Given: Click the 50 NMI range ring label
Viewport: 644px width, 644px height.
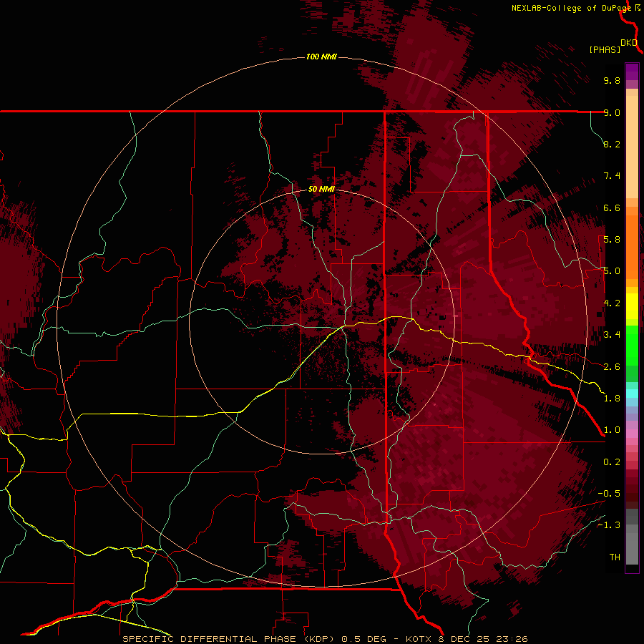Looking at the screenshot, I should tap(321, 189).
